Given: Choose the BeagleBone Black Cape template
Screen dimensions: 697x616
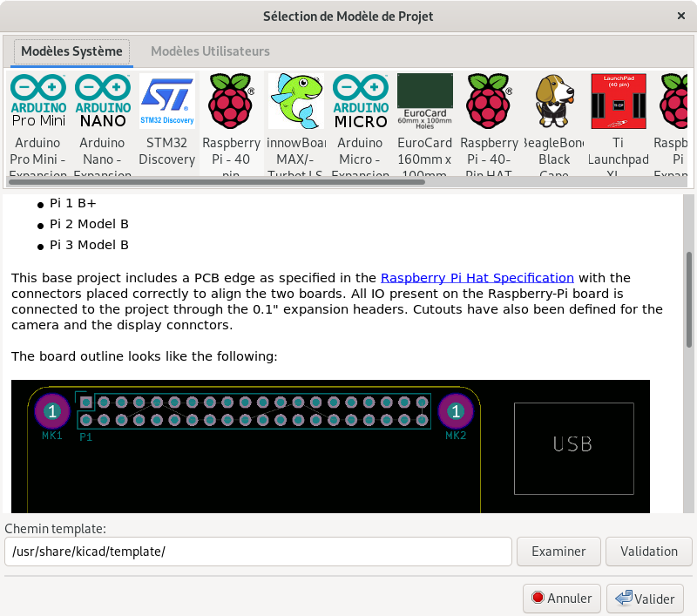Looking at the screenshot, I should coord(554,101).
